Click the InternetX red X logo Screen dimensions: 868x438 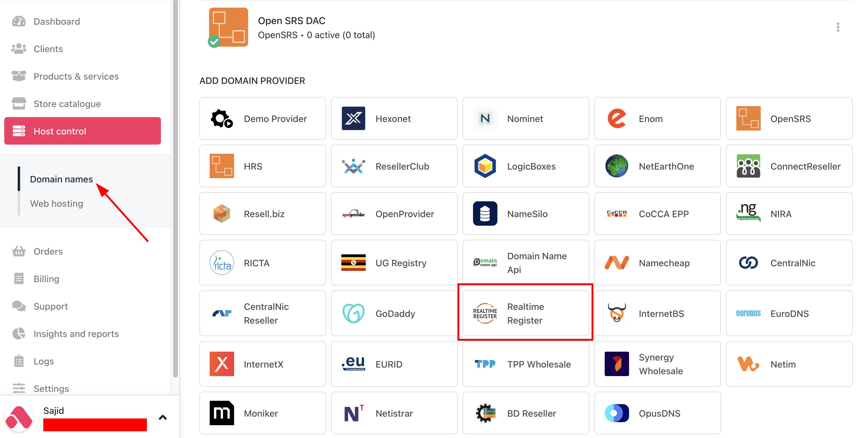(x=221, y=364)
